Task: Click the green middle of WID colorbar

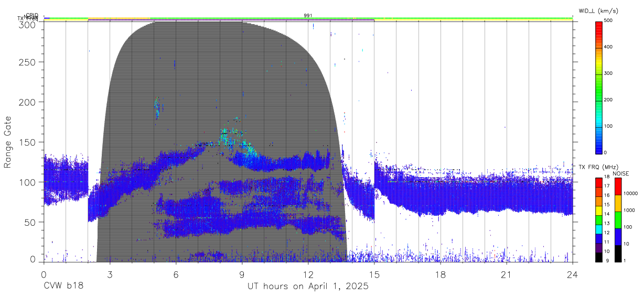Action: 598,86
